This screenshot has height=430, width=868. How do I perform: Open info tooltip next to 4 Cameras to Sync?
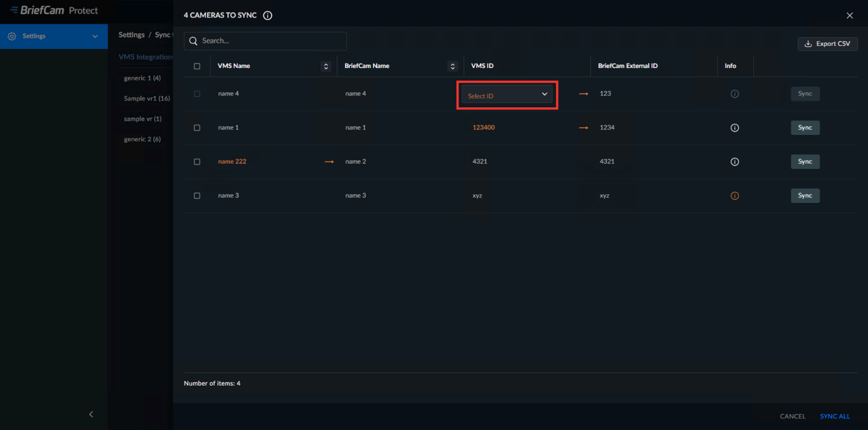click(x=268, y=15)
